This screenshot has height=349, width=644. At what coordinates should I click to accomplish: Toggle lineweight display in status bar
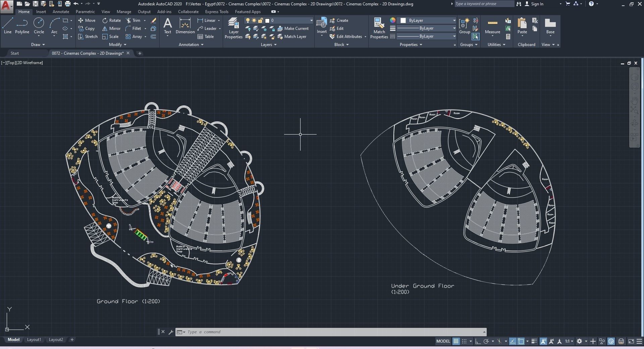pos(534,341)
